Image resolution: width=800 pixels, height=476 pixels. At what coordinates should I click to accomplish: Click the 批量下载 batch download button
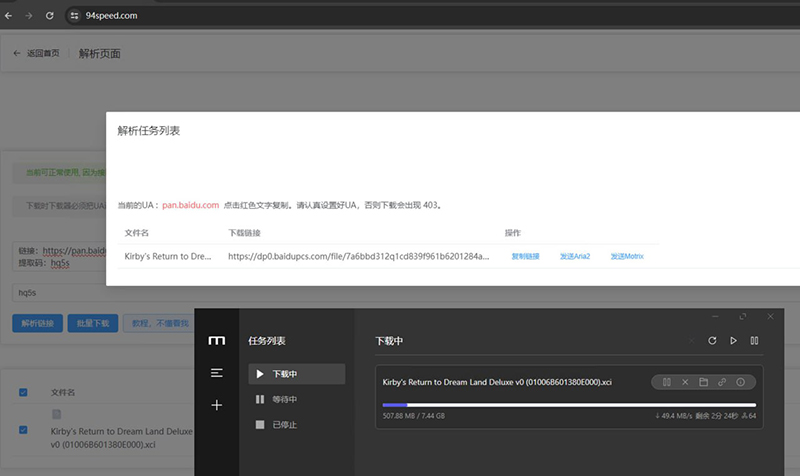92,324
